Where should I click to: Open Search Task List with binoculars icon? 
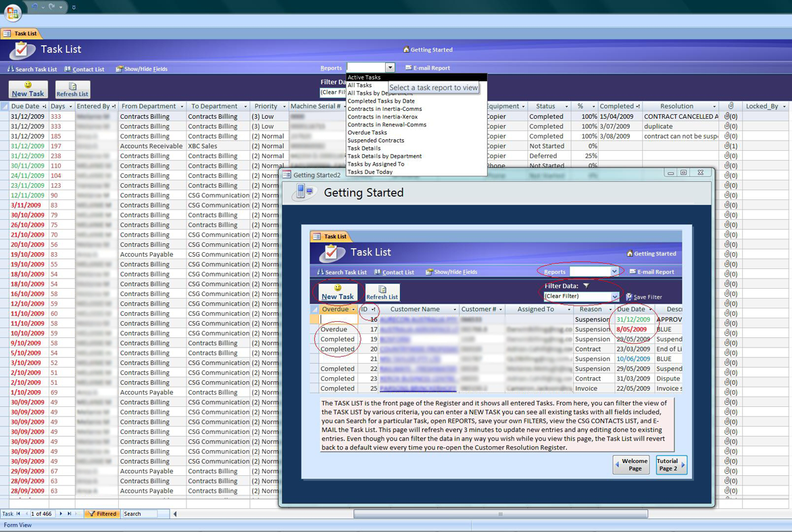click(x=32, y=69)
